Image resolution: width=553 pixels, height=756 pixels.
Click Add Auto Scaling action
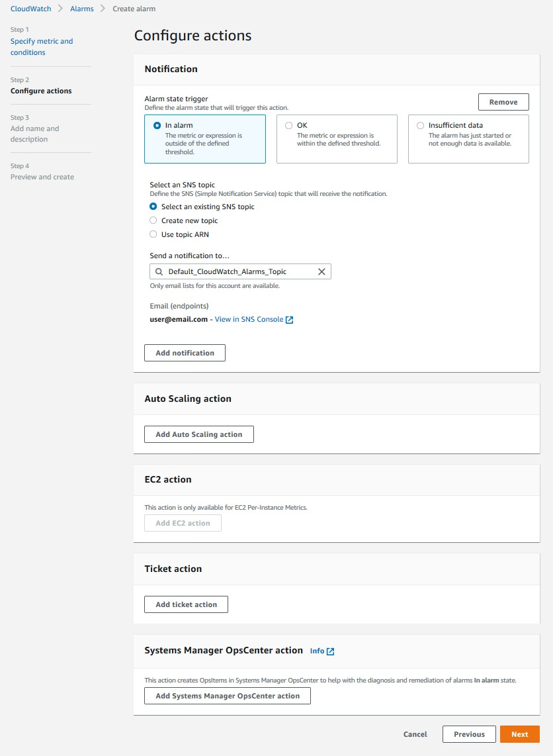click(x=198, y=434)
